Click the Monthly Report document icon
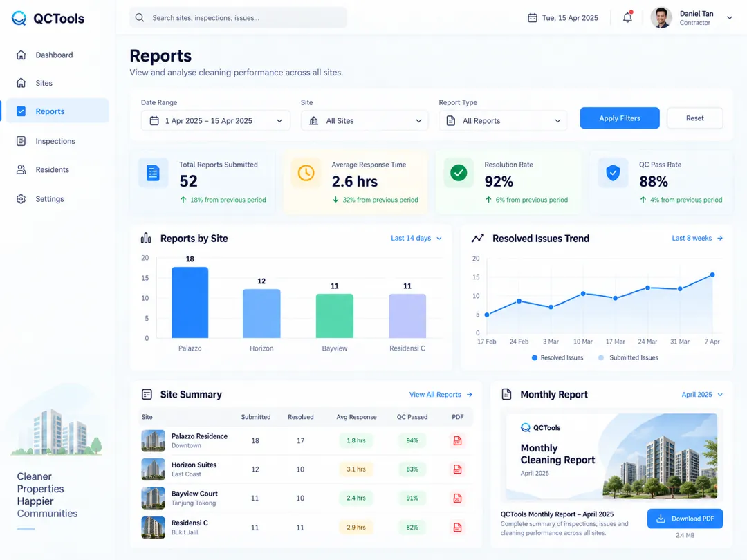 coord(507,394)
